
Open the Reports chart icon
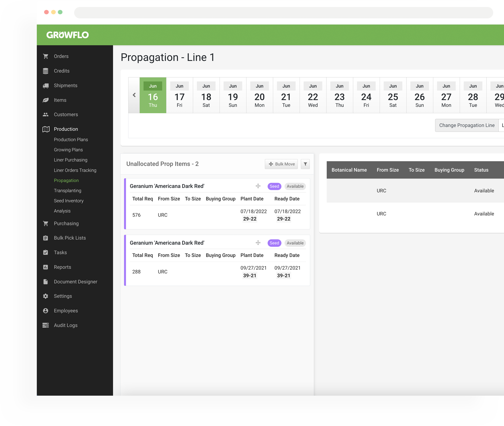click(46, 267)
